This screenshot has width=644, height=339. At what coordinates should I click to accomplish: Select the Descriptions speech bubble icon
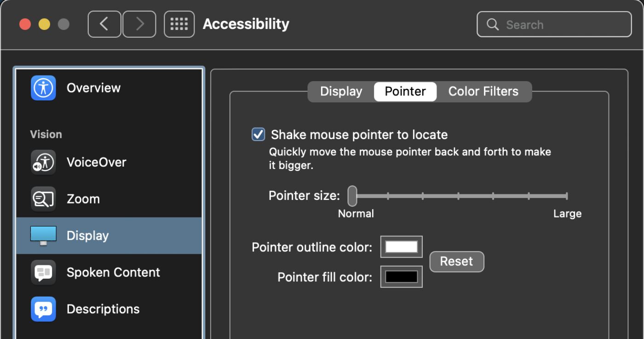[43, 309]
